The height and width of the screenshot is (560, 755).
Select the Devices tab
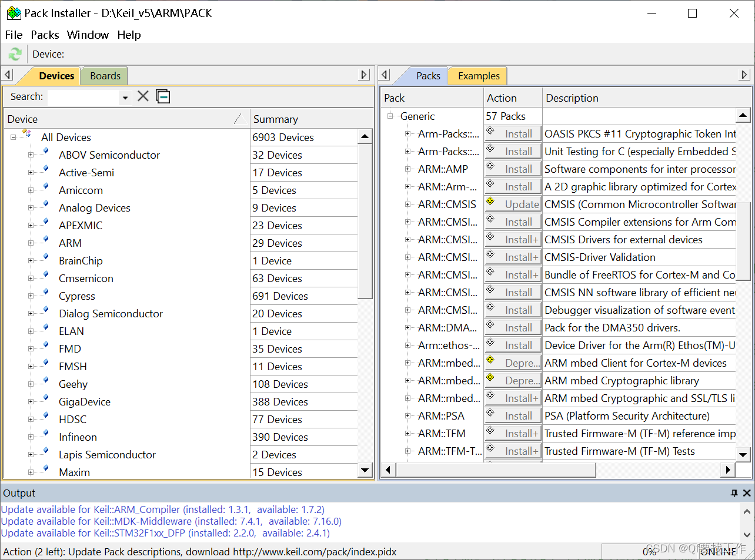[x=56, y=76]
